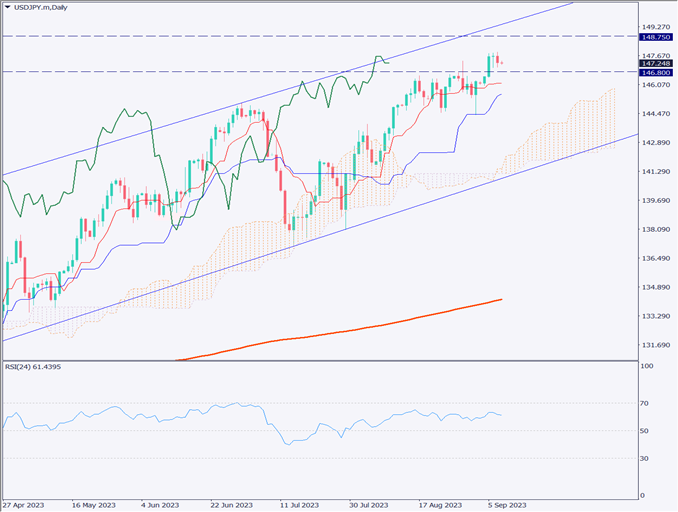The height and width of the screenshot is (512, 678).
Task: Click the 27 Apr 2023 date label
Action: [23, 506]
